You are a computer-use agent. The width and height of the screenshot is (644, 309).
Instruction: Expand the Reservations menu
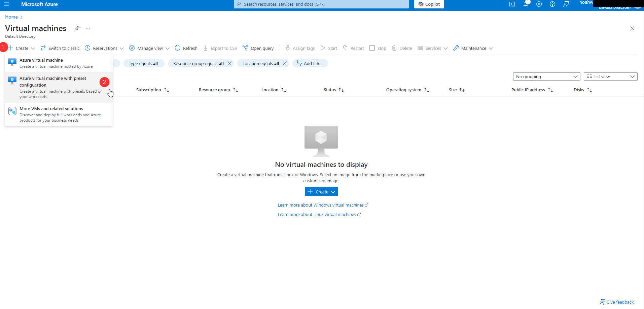[x=104, y=48]
